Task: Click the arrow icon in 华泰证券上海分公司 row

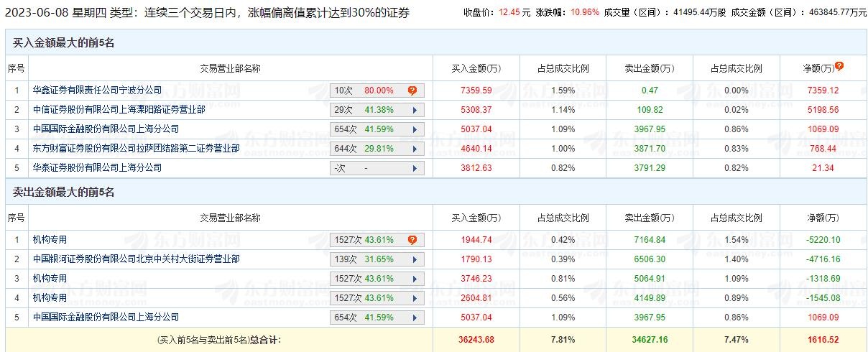Action: 415,168
